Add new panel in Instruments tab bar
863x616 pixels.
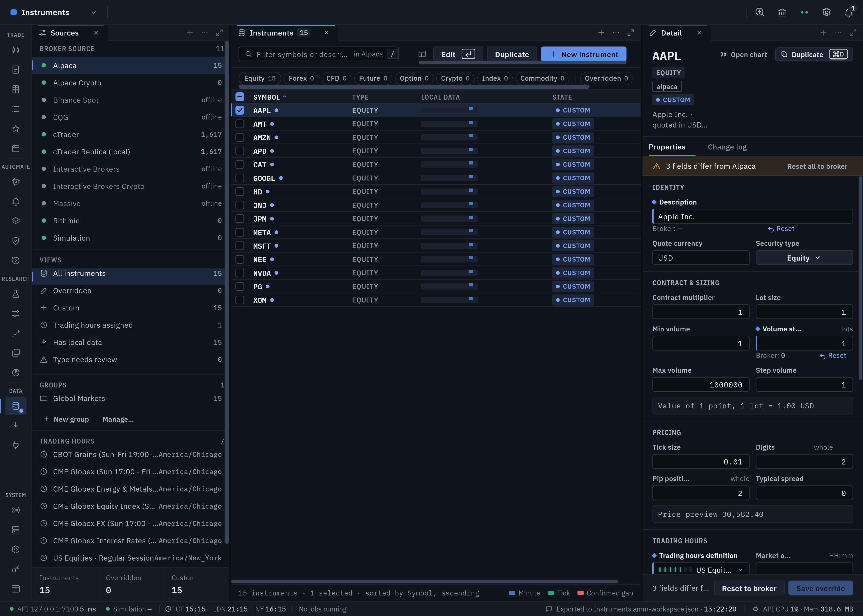(x=601, y=33)
